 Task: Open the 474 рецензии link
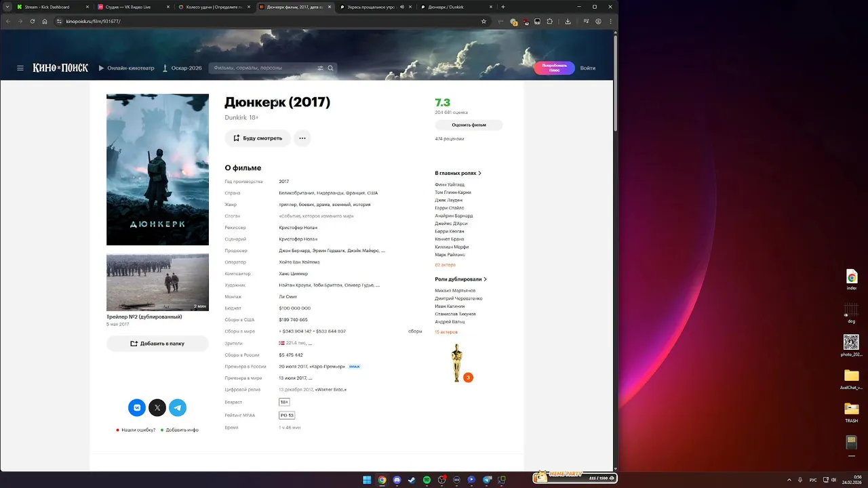(450, 139)
